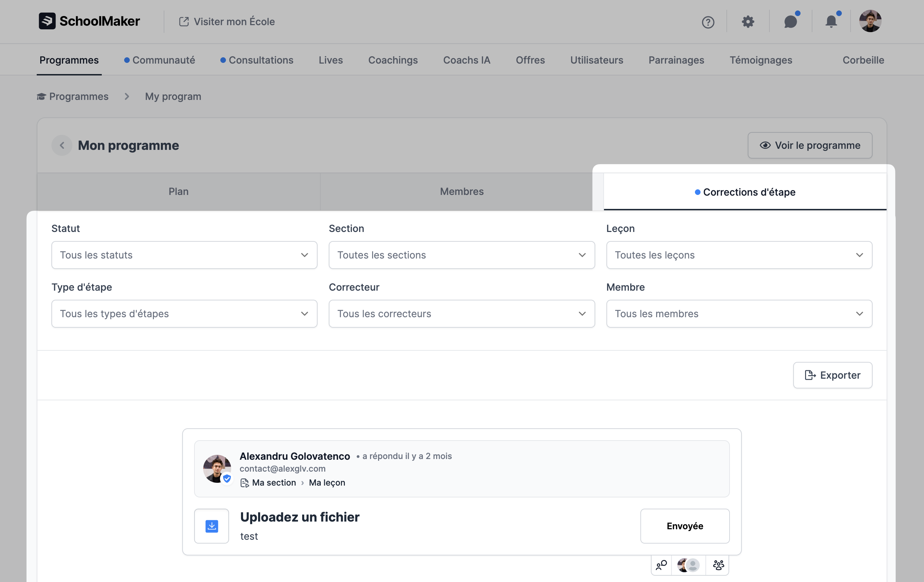Click the SchoolMaker logo
This screenshot has width=924, height=582.
coord(90,21)
